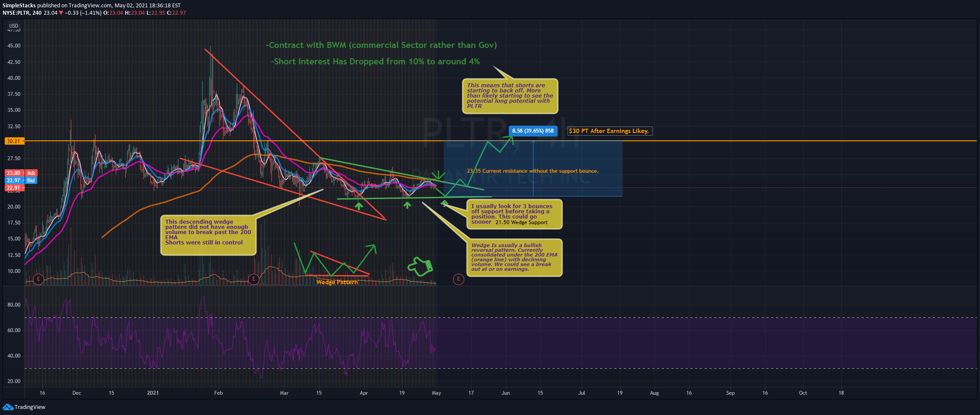Click the 22.97 Bid price label
The image size is (980, 415).
[x=21, y=180]
